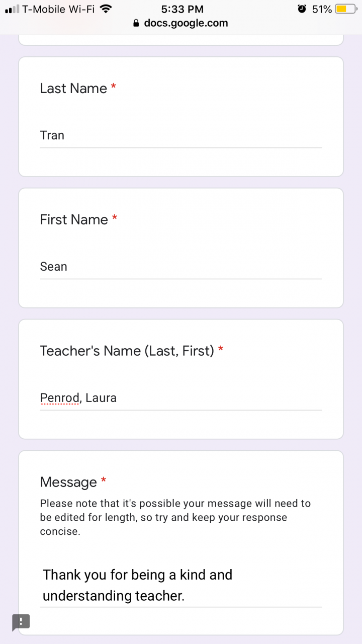Tap the T-Mobile Wi-Fi carrier text
The height and width of the screenshot is (644, 362).
(58, 9)
